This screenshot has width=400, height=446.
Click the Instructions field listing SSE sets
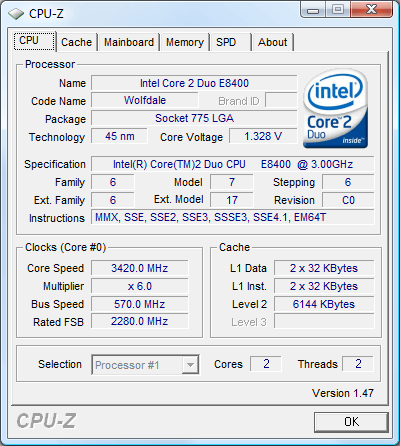click(x=233, y=217)
